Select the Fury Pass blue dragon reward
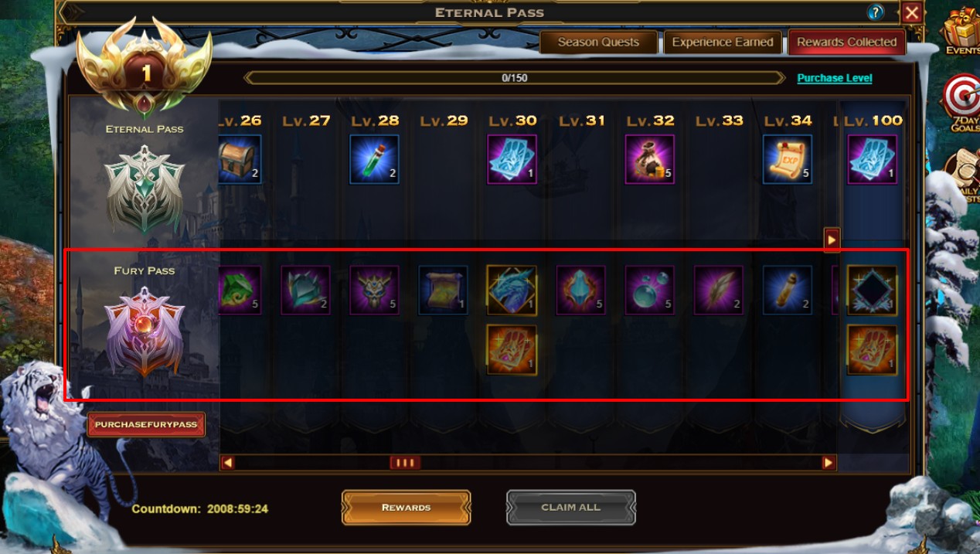Viewport: 980px width, 554px height. click(x=512, y=291)
